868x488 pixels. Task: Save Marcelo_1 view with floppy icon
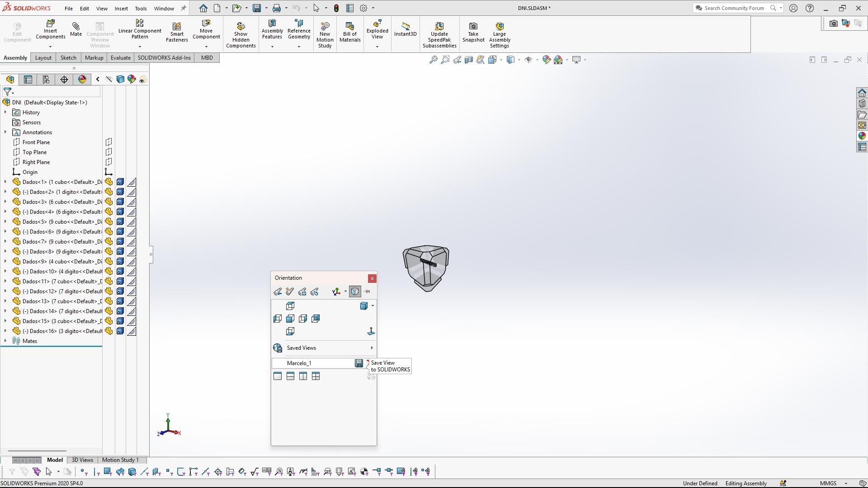pyautogui.click(x=359, y=363)
